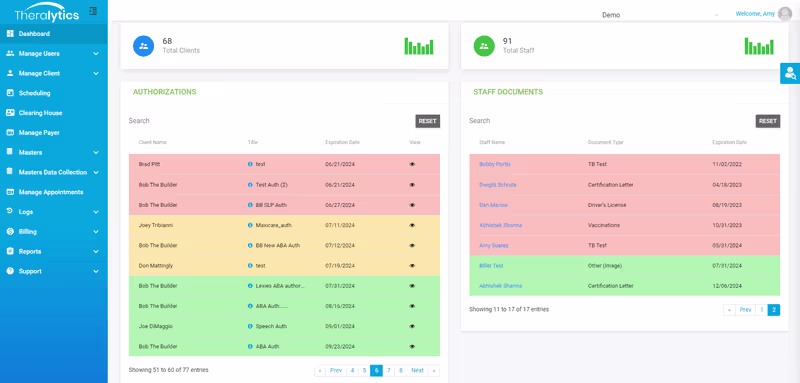This screenshot has width=800, height=383.
Task: Expand the Reports menu
Action: coord(54,251)
